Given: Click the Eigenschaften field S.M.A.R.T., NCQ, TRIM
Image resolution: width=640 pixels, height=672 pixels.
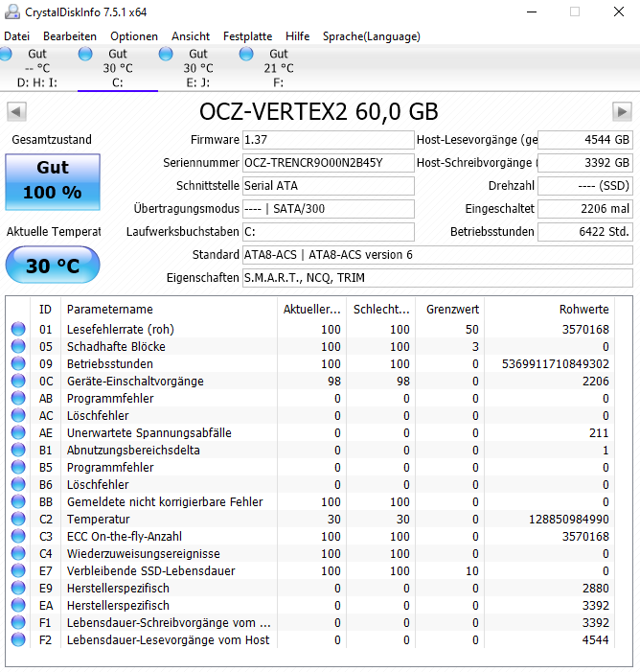Looking at the screenshot, I should coord(438,278).
